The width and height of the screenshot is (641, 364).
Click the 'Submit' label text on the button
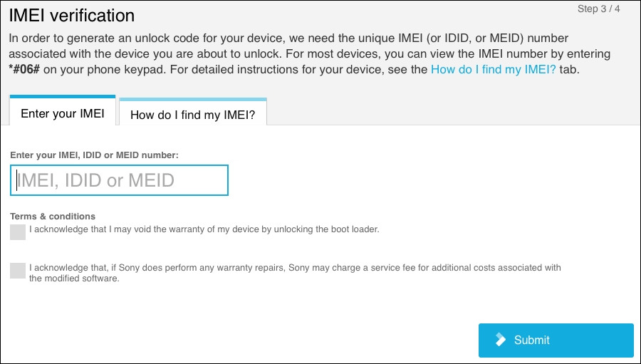point(531,340)
